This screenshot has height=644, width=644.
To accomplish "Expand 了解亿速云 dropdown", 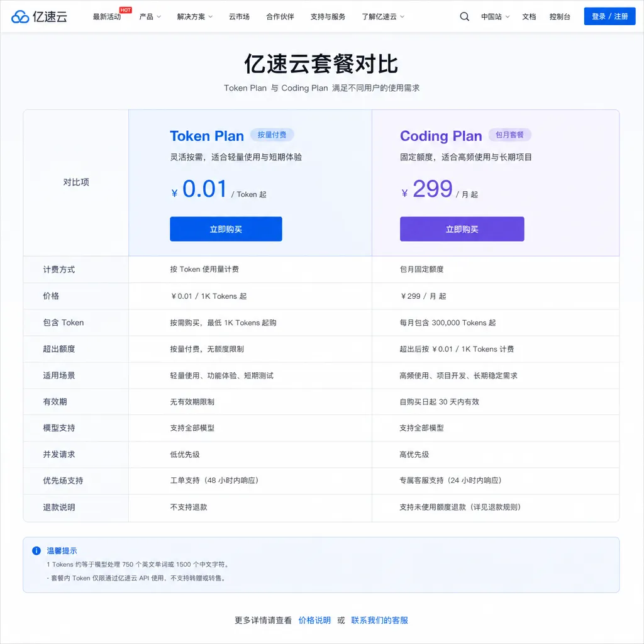I will (x=383, y=17).
